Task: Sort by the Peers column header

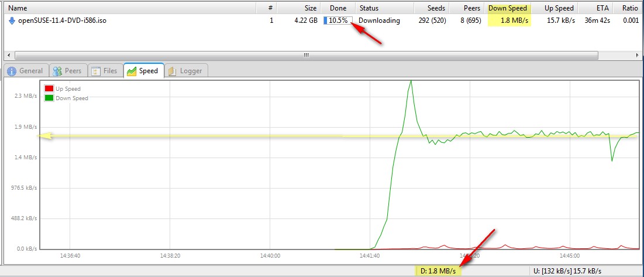Action: pos(467,8)
